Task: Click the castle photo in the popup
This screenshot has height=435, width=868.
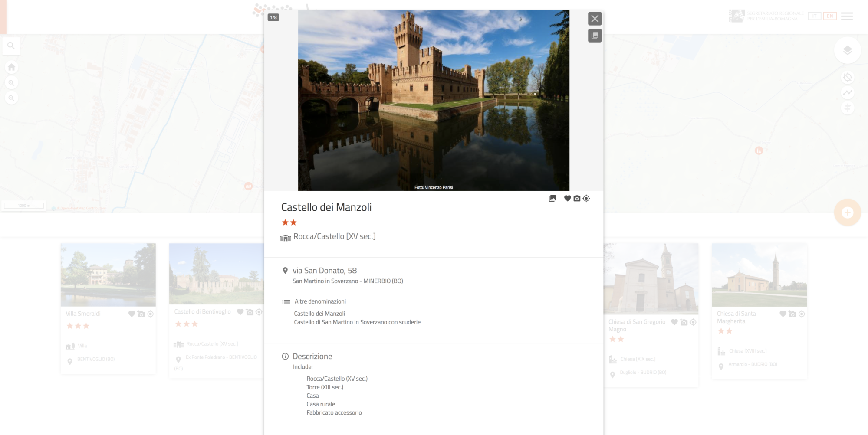Action: coord(434,100)
